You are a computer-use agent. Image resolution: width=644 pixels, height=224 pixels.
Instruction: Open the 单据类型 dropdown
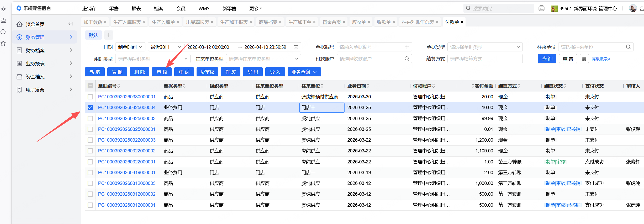point(485,47)
